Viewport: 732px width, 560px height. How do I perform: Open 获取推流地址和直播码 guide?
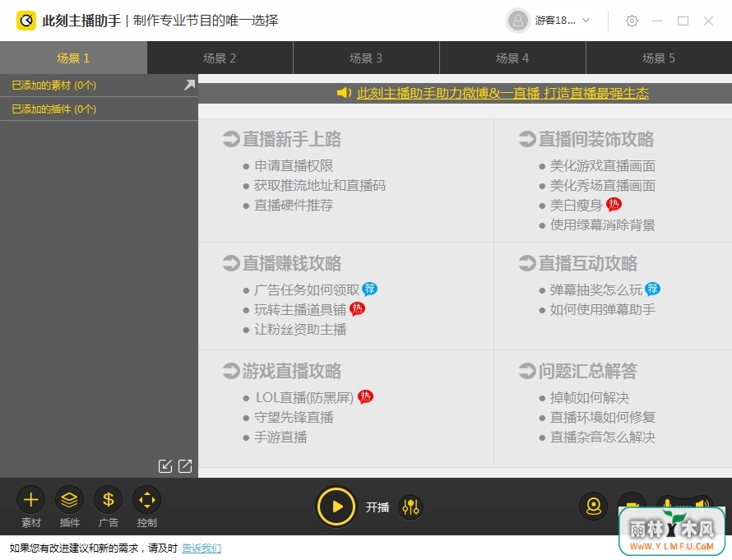tap(320, 185)
